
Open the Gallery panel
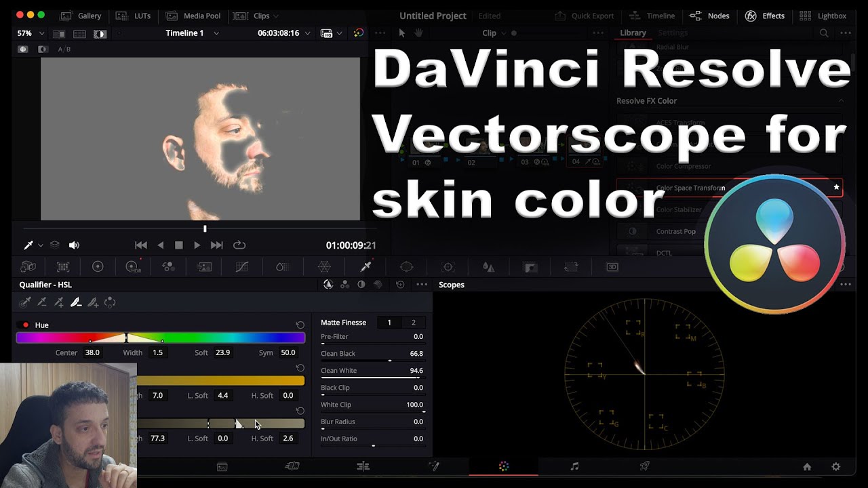tap(80, 16)
